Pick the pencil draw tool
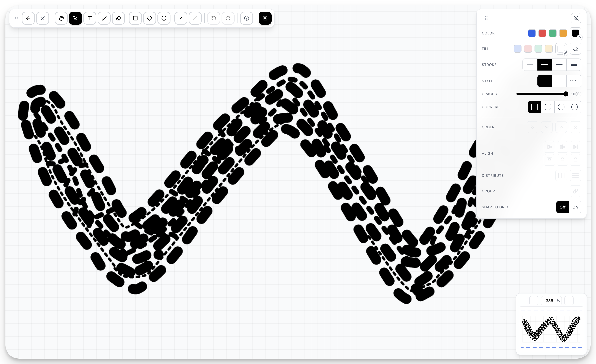Screen dimensions: 596x364 tap(104, 18)
